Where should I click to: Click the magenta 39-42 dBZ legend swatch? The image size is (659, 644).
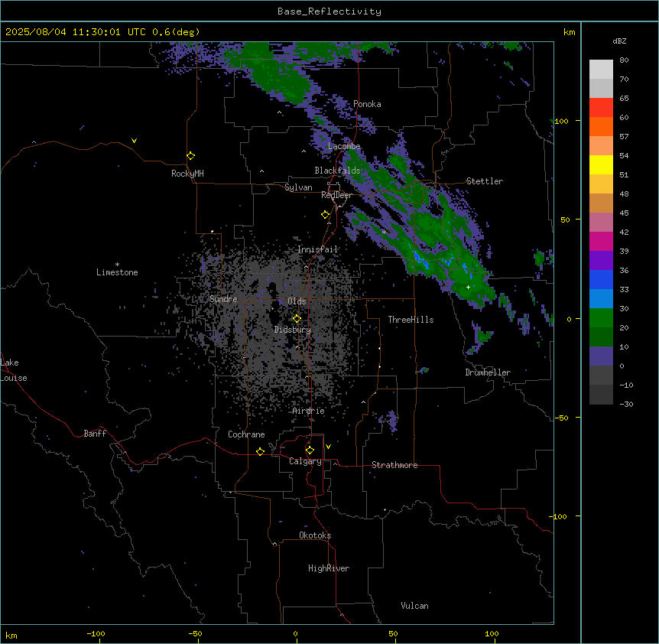[x=601, y=241]
